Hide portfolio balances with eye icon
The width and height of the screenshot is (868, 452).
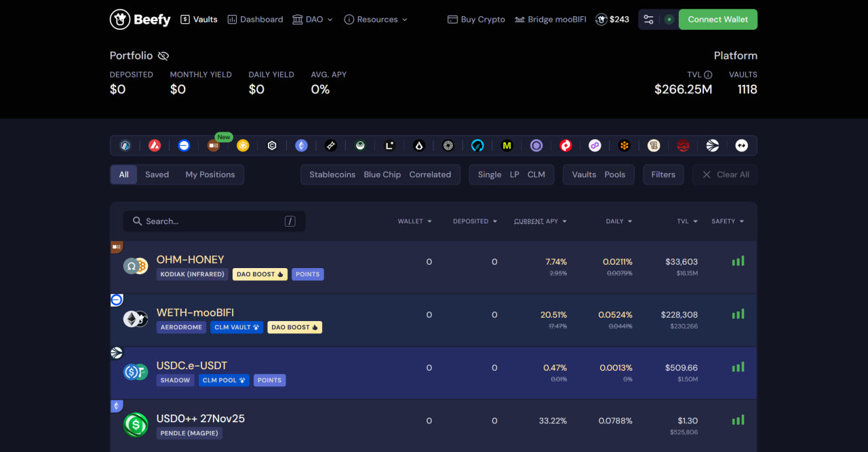(163, 56)
